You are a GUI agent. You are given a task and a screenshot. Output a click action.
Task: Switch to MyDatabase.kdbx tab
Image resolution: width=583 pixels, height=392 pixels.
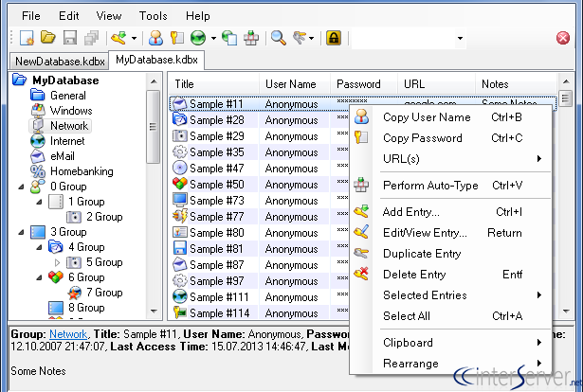156,60
